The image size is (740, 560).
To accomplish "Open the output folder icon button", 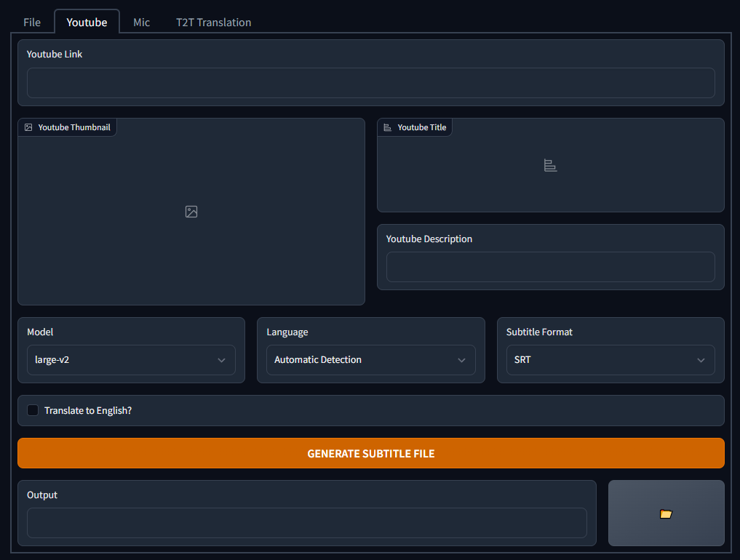I will tap(666, 513).
